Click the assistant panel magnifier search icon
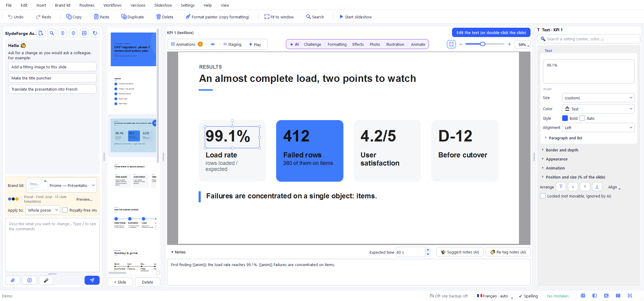Image resolution: width=644 pixels, height=301 pixels. coord(52,33)
